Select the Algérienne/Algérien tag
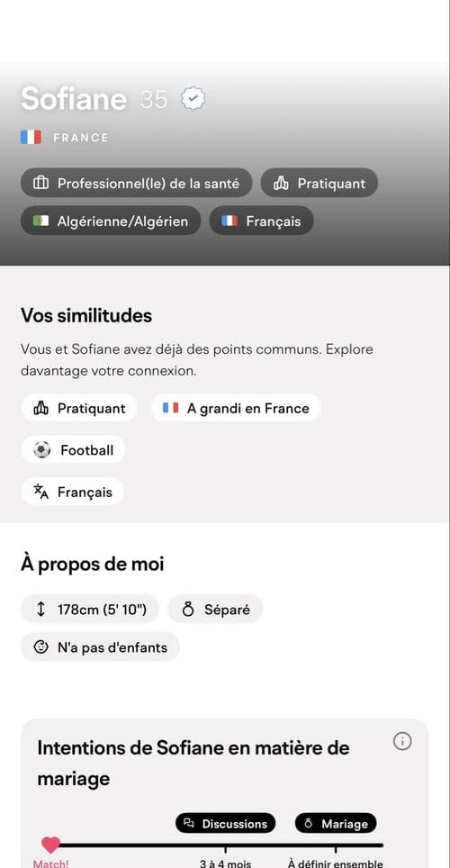Viewport: 450px width, 868px height. (111, 221)
